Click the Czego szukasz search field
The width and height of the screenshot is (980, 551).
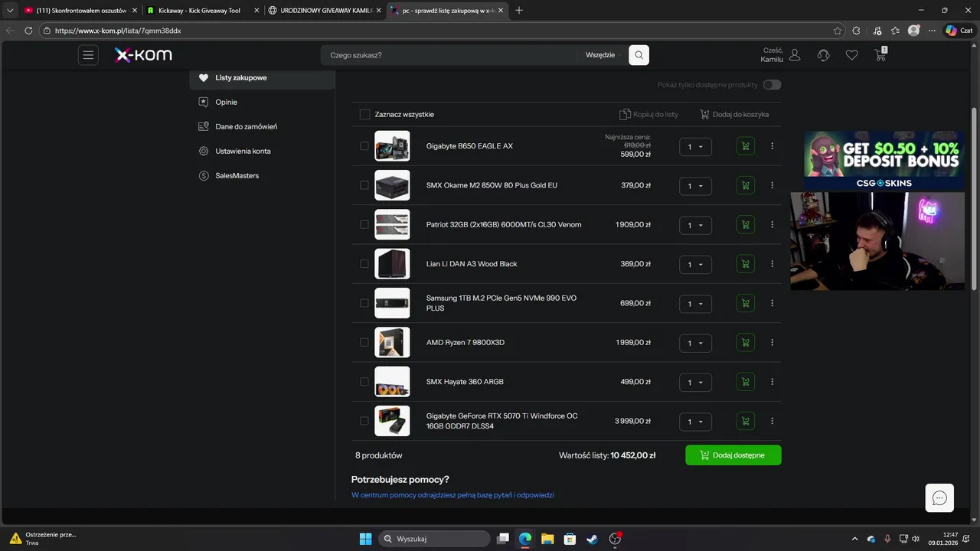pyautogui.click(x=450, y=55)
